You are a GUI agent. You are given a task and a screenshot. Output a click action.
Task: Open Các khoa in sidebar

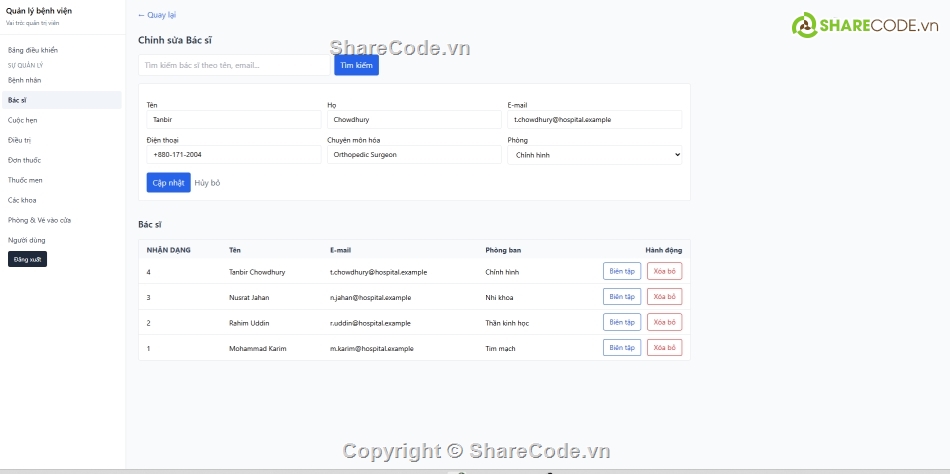tap(22, 200)
